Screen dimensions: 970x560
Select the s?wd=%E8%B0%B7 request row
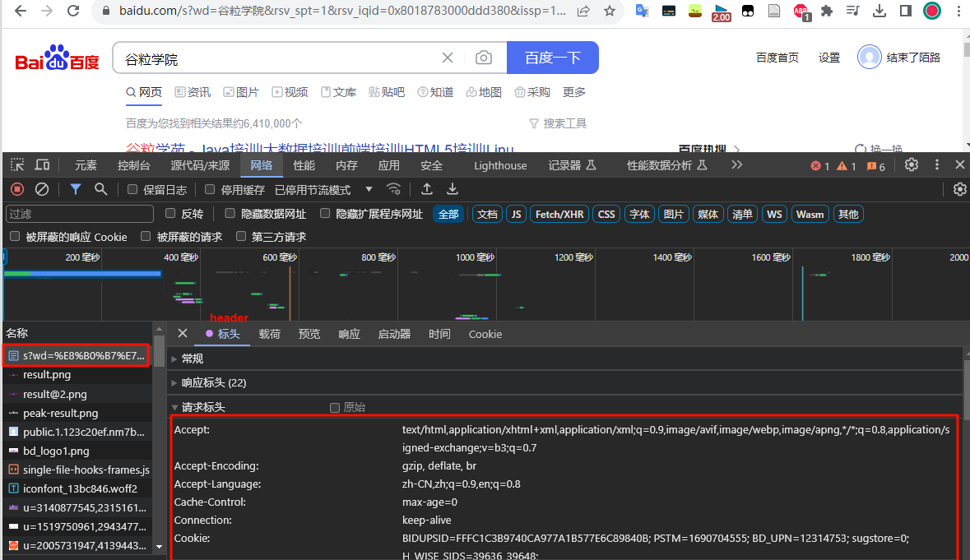[x=76, y=355]
